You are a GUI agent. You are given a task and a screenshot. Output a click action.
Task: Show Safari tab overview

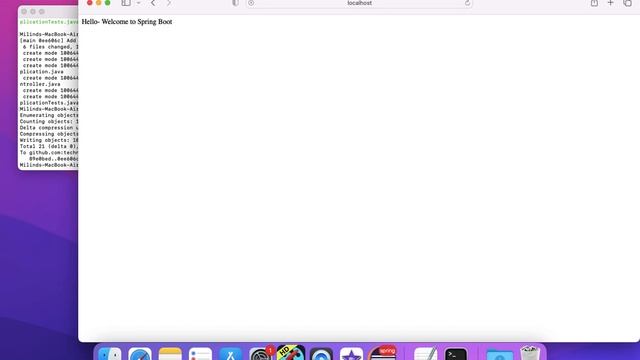(x=628, y=3)
